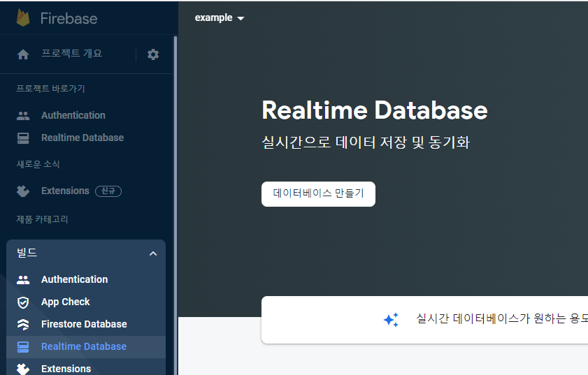The height and width of the screenshot is (375, 588).
Task: Click Realtime Database page title
Action: pos(375,110)
